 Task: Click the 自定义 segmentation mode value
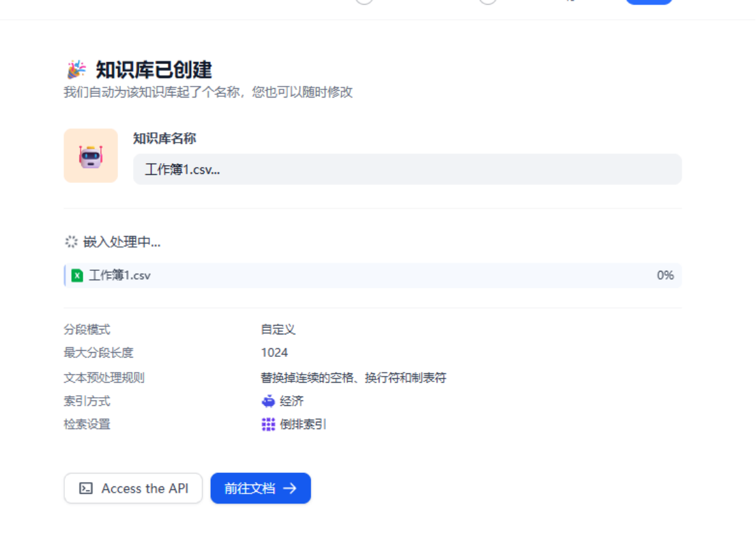(x=278, y=330)
